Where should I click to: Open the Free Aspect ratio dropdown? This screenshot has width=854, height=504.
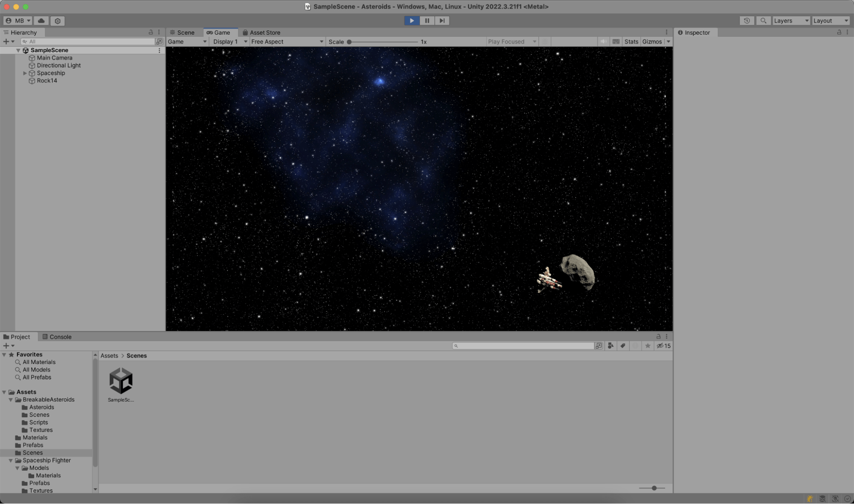[x=287, y=41]
